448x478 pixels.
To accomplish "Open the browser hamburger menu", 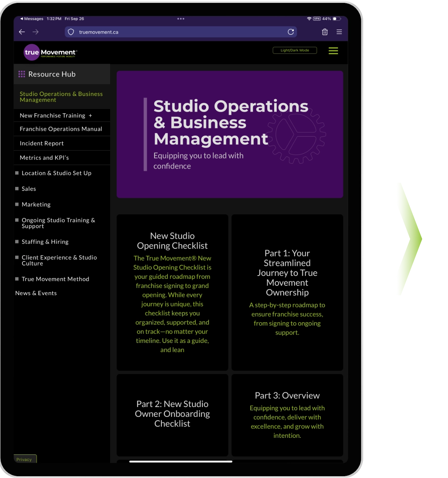I will [339, 32].
